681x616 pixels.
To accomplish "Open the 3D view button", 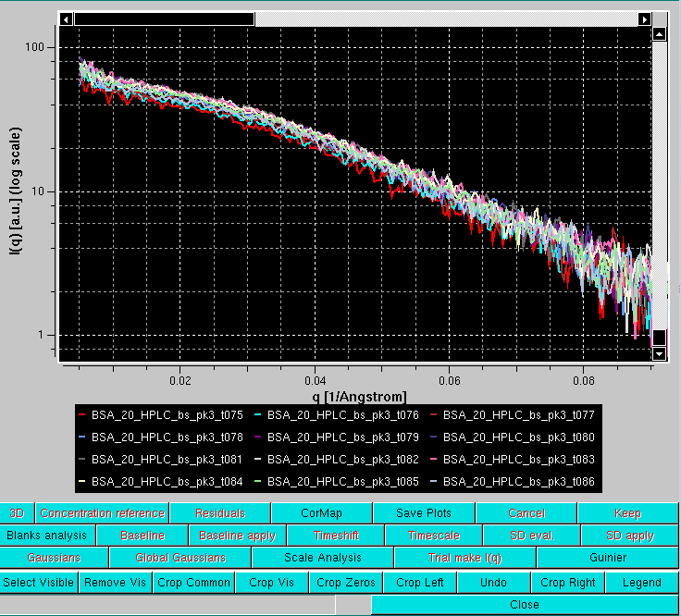I will pos(17,513).
